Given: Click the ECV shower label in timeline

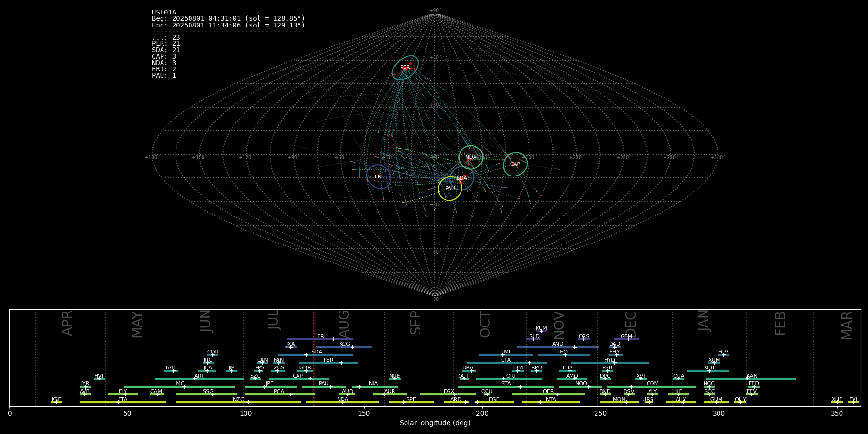Looking at the screenshot, I should [723, 352].
